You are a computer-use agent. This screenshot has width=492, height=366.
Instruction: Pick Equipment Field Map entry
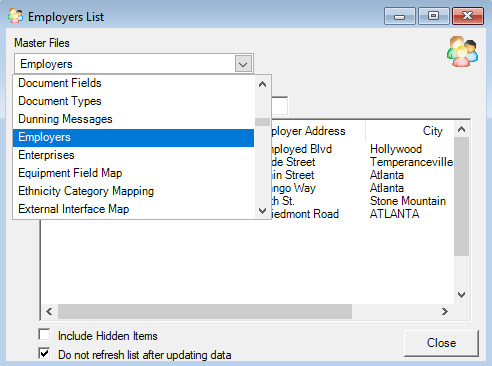(133, 173)
